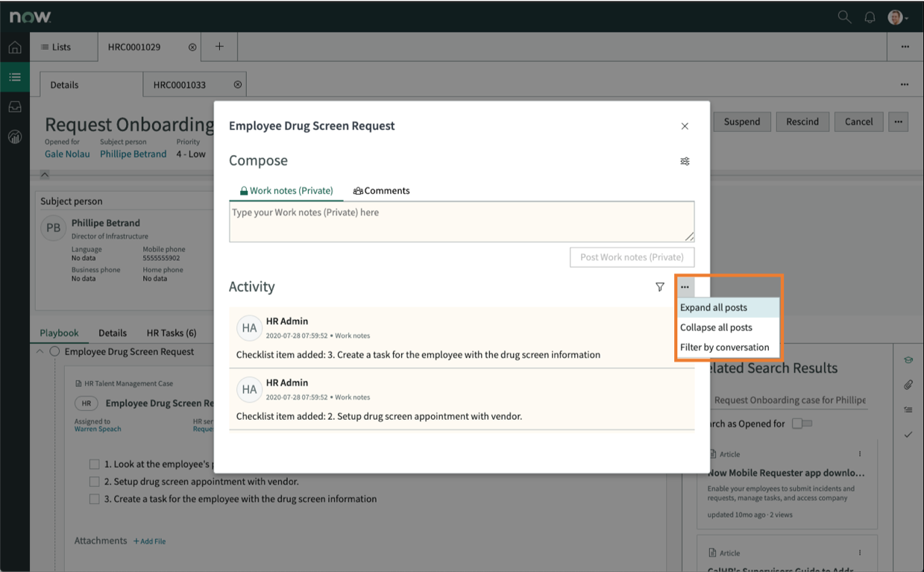Open notifications bell icon
Viewport: 924px width, 572px height.
tap(870, 17)
